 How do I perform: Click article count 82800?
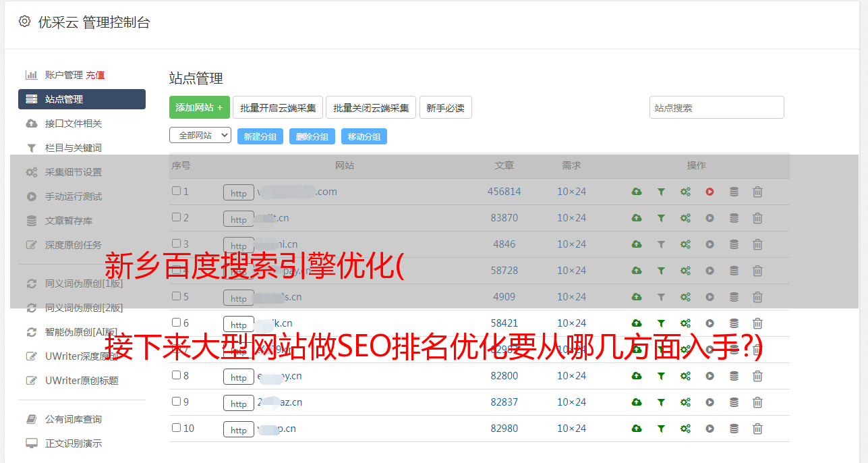click(504, 376)
